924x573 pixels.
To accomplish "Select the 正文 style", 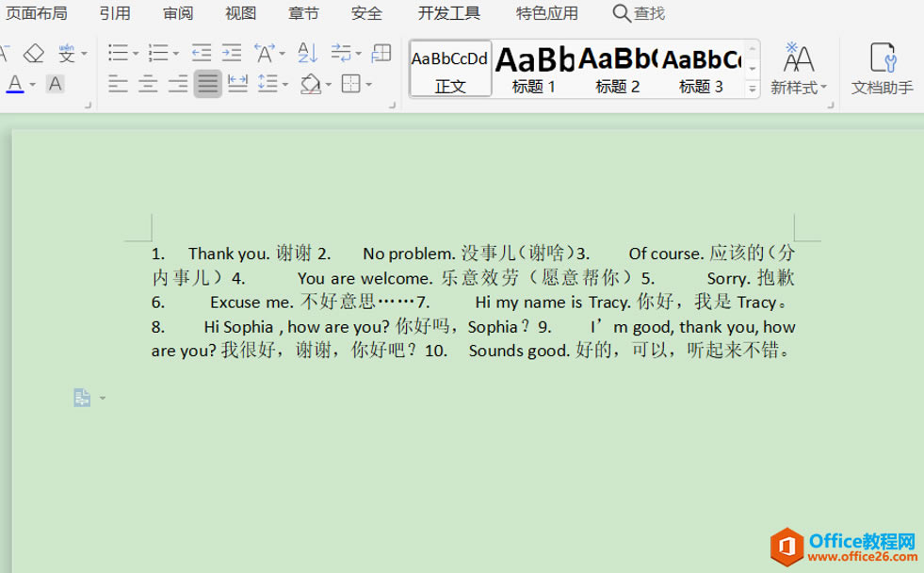I will coord(451,69).
